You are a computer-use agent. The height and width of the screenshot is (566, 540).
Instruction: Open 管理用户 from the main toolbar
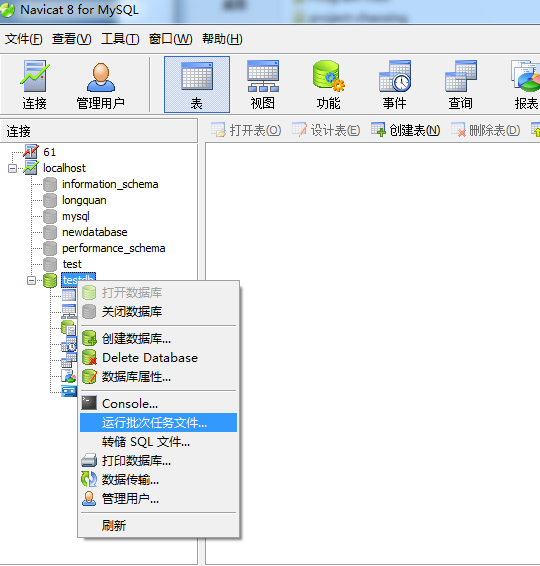click(x=101, y=85)
